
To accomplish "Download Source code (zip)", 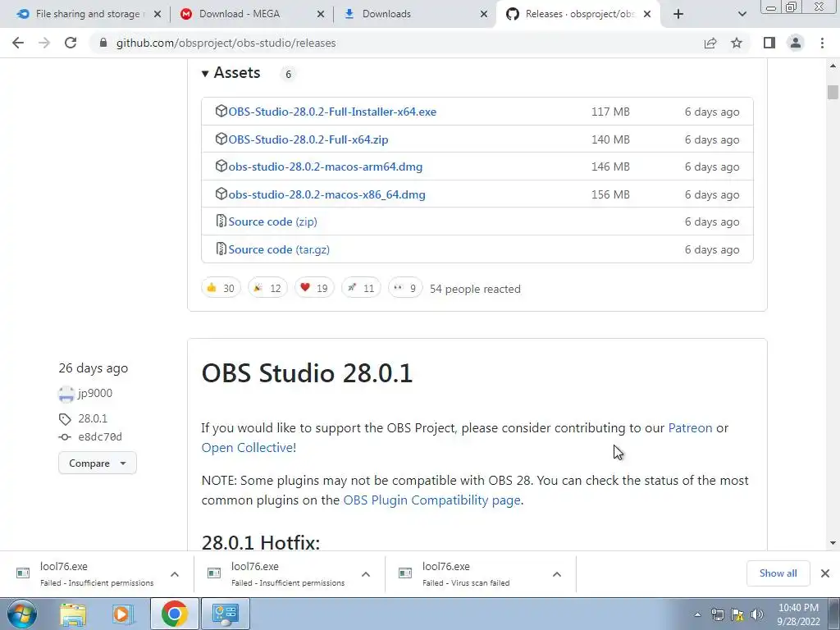I will coord(272,221).
